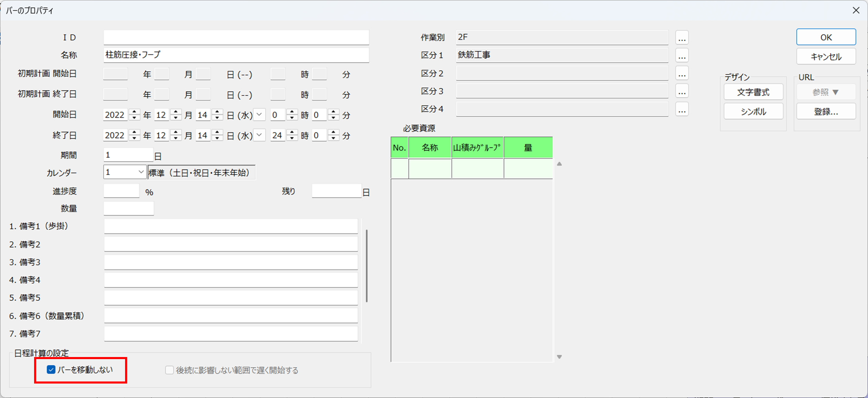
Task: Click the シンボル design button
Action: [x=753, y=112]
